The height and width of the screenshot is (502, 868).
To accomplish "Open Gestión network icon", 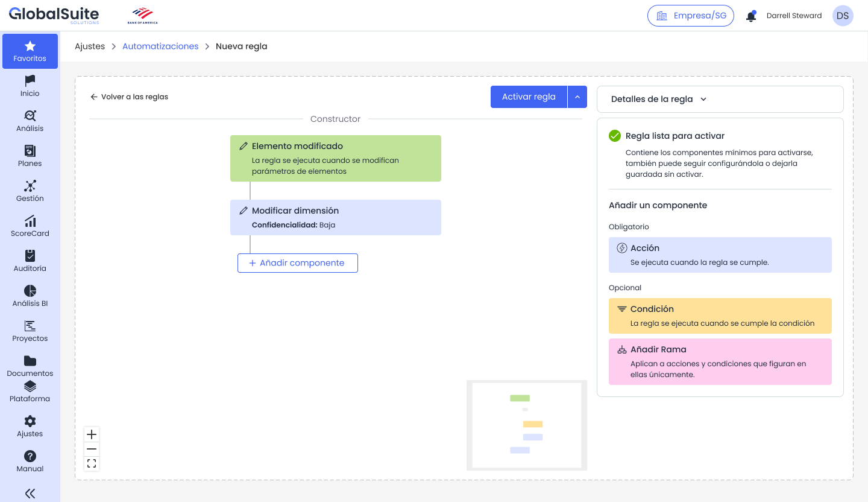I will pos(30,186).
